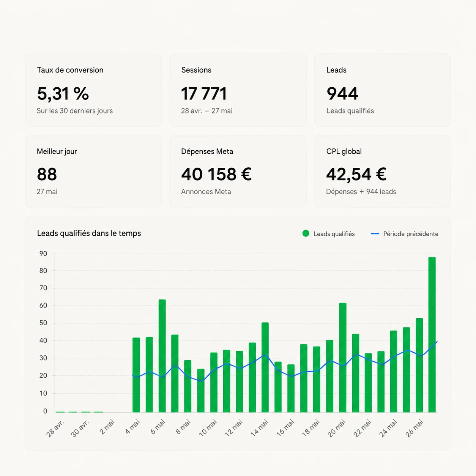476x476 pixels.
Task: Click the '88' best day value
Action: tap(47, 175)
